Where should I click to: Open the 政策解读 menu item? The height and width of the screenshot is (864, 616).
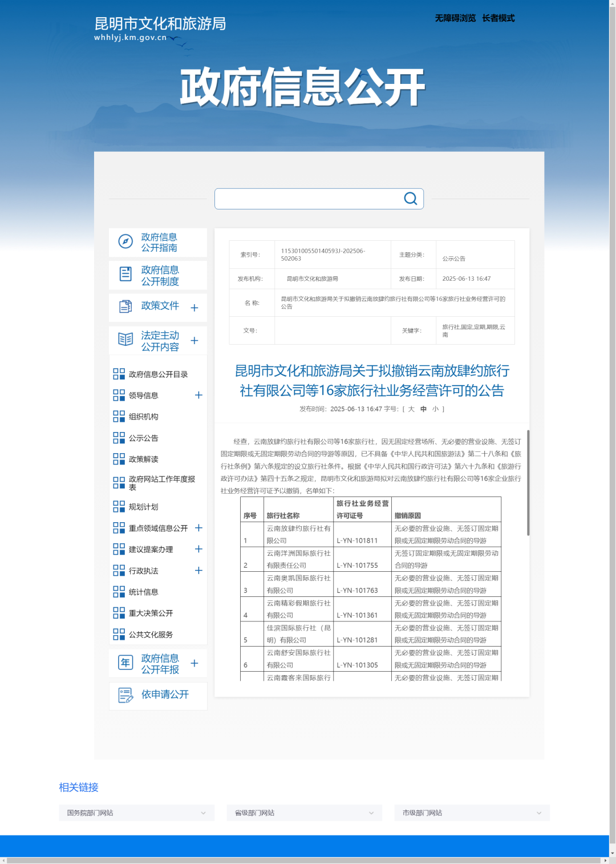143,459
